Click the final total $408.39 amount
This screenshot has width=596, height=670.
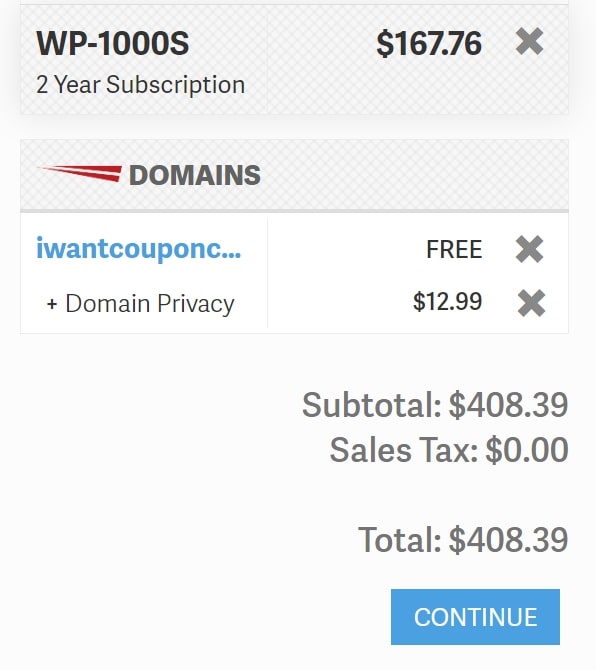[508, 540]
